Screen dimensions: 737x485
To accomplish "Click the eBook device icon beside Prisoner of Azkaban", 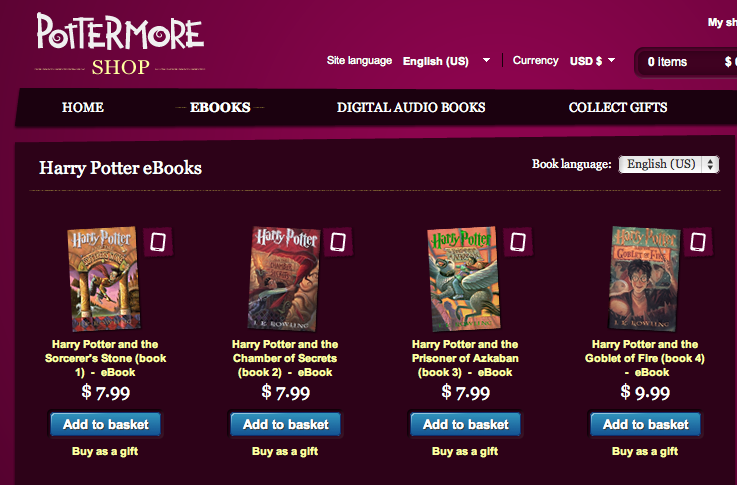I will 518,242.
